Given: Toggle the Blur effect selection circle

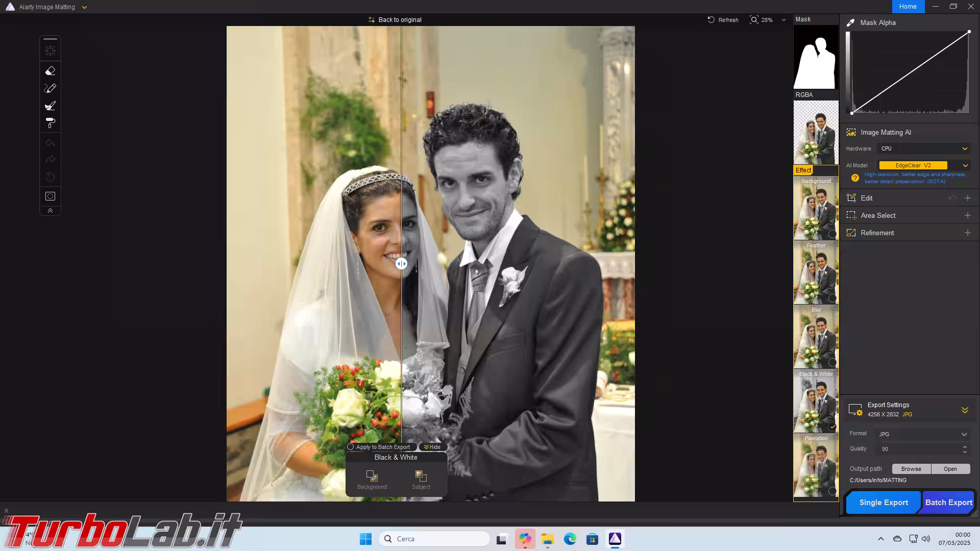Looking at the screenshot, I should pos(832,362).
